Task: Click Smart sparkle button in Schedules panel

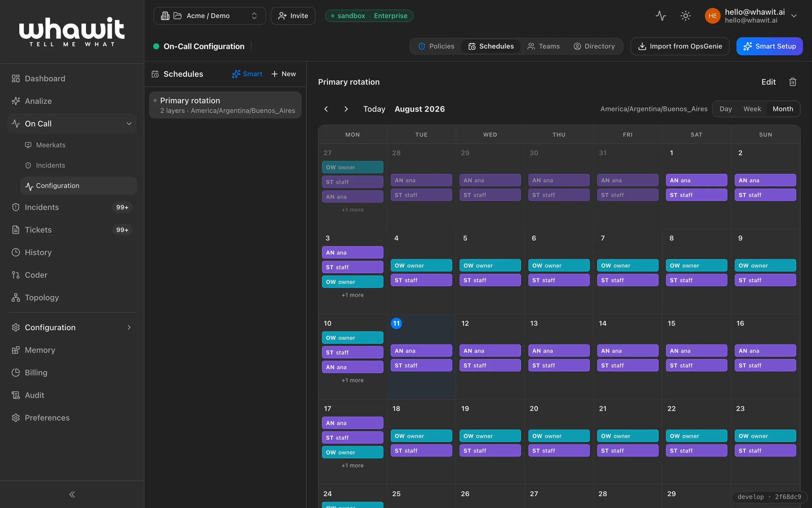Action: 247,74
